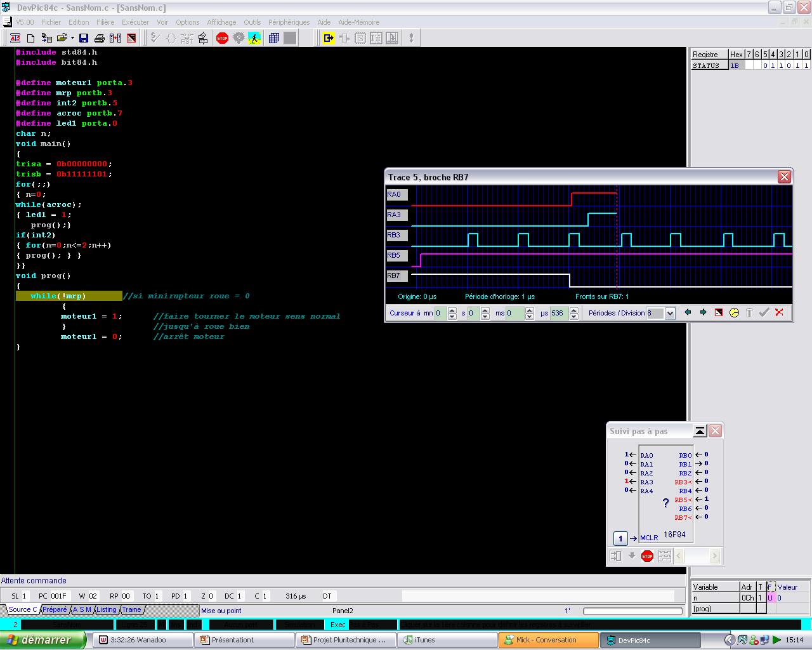Collapse the Suivi pas à pas panel
The width and height of the screenshot is (812, 650).
pyautogui.click(x=700, y=431)
